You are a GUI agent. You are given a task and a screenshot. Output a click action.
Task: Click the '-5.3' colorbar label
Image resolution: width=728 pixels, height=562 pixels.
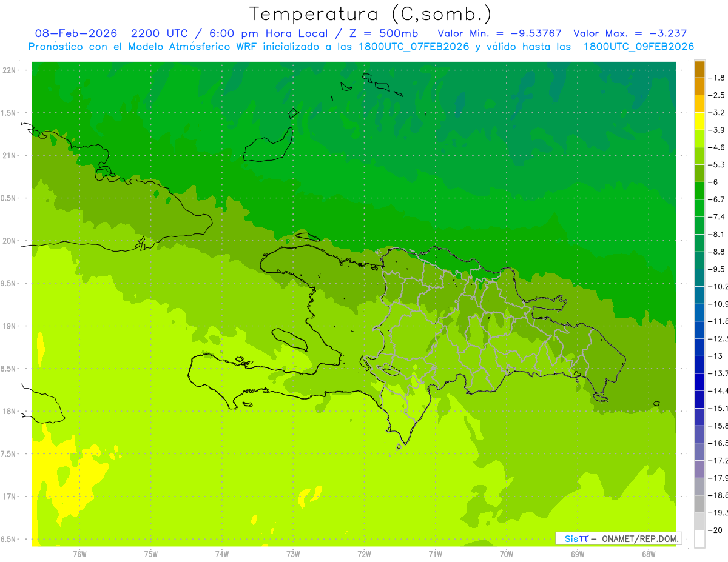(718, 165)
